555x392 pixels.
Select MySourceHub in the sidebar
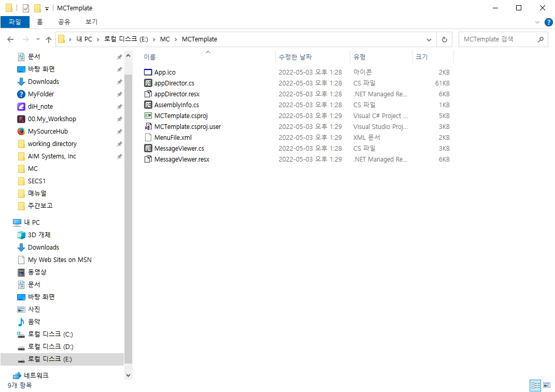point(47,131)
